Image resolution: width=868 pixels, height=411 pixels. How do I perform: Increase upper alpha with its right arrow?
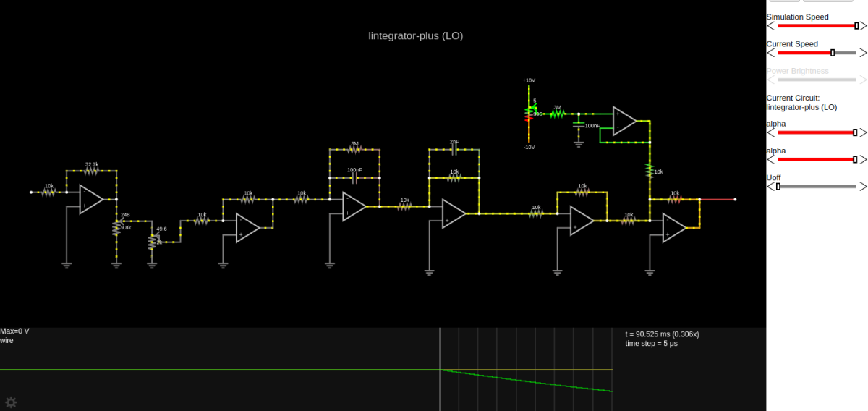pos(863,132)
